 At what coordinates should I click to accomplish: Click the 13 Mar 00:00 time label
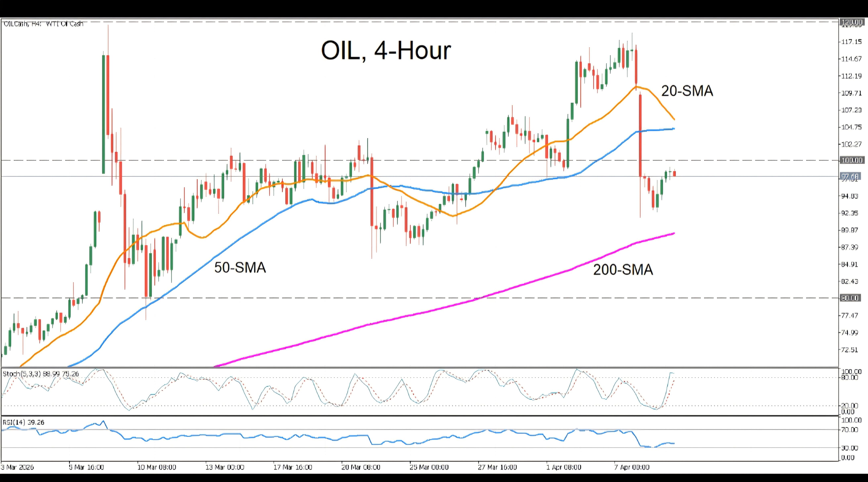(225, 467)
